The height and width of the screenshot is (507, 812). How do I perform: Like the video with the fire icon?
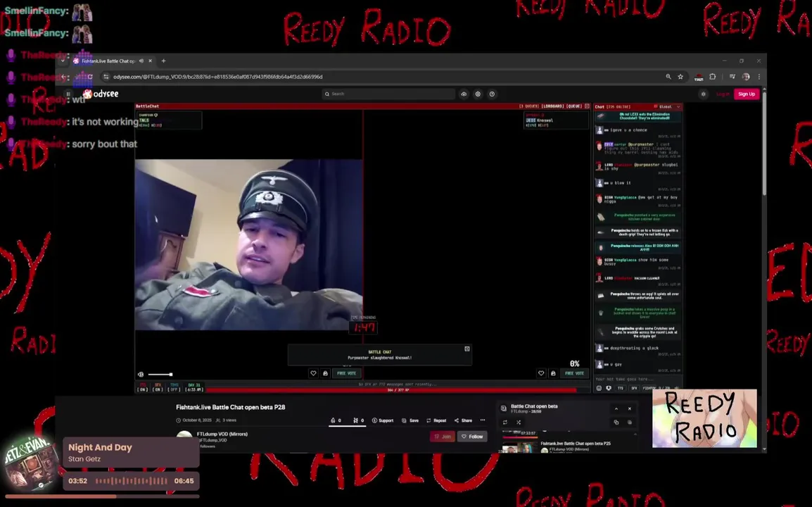333,420
